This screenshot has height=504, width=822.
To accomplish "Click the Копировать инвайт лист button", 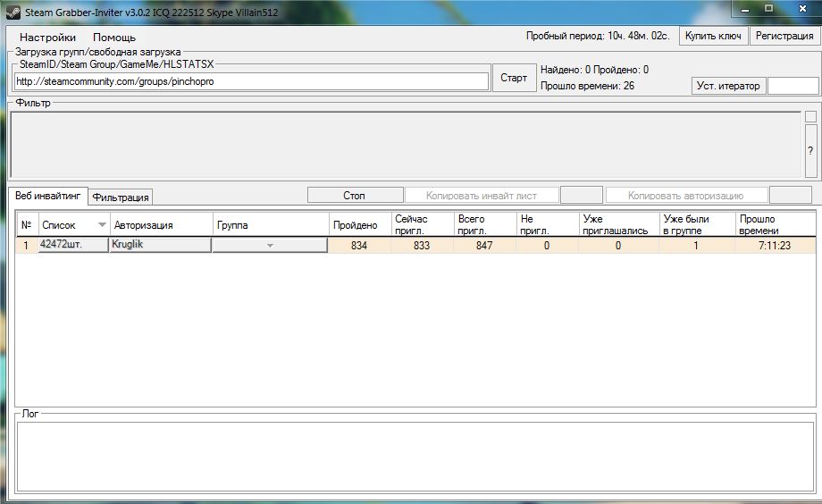I will [x=482, y=196].
